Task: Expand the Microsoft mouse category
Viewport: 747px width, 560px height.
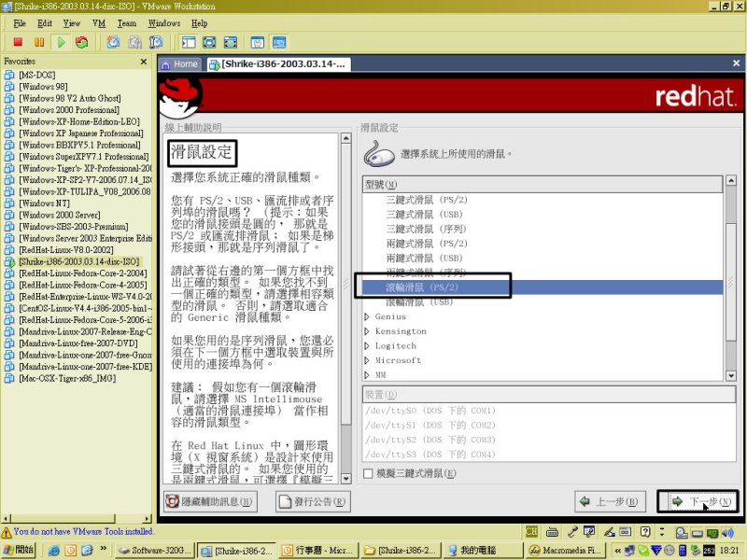Action: [367, 360]
